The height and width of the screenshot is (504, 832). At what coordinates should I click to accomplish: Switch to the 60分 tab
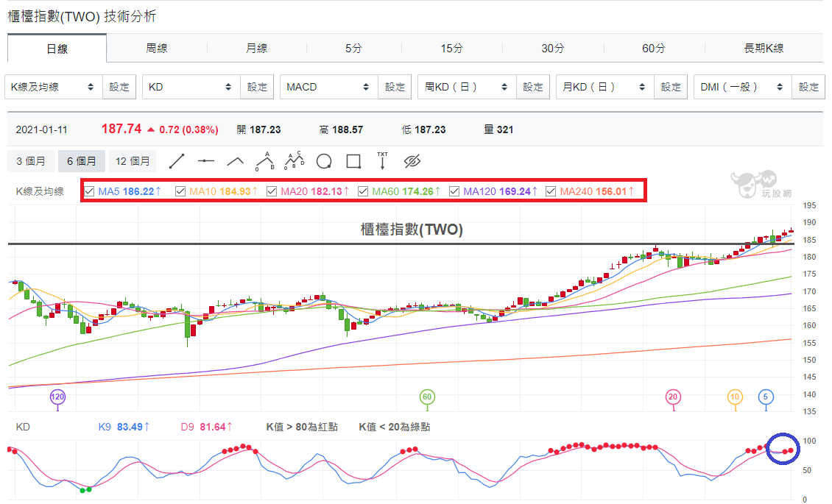tap(654, 49)
